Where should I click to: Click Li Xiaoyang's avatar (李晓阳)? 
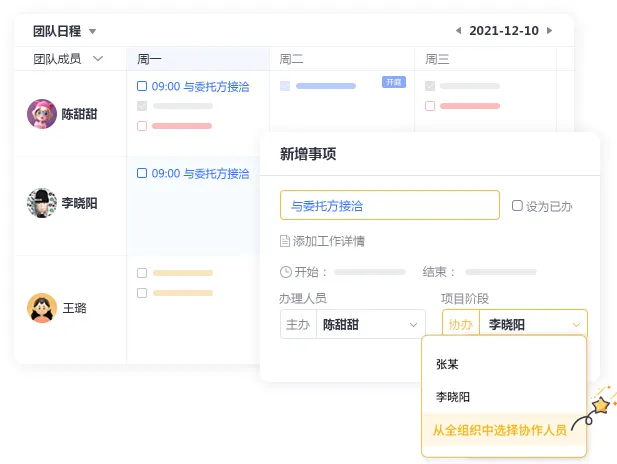click(42, 203)
